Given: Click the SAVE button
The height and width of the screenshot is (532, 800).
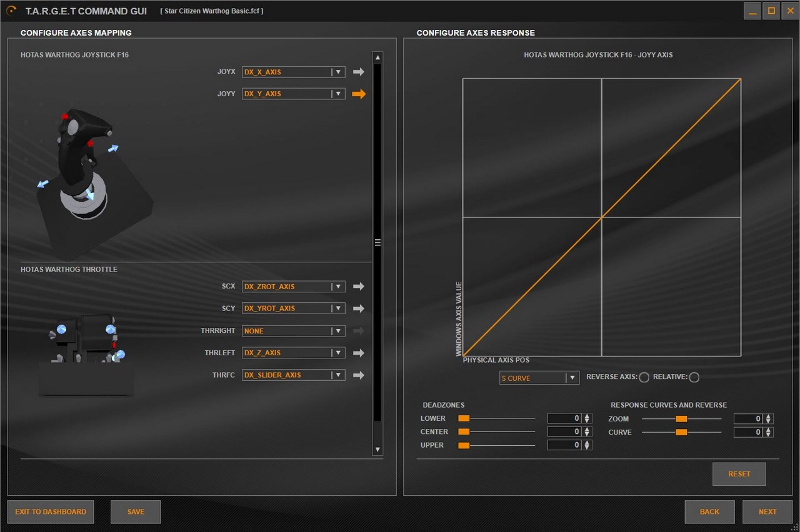Looking at the screenshot, I should click(136, 512).
